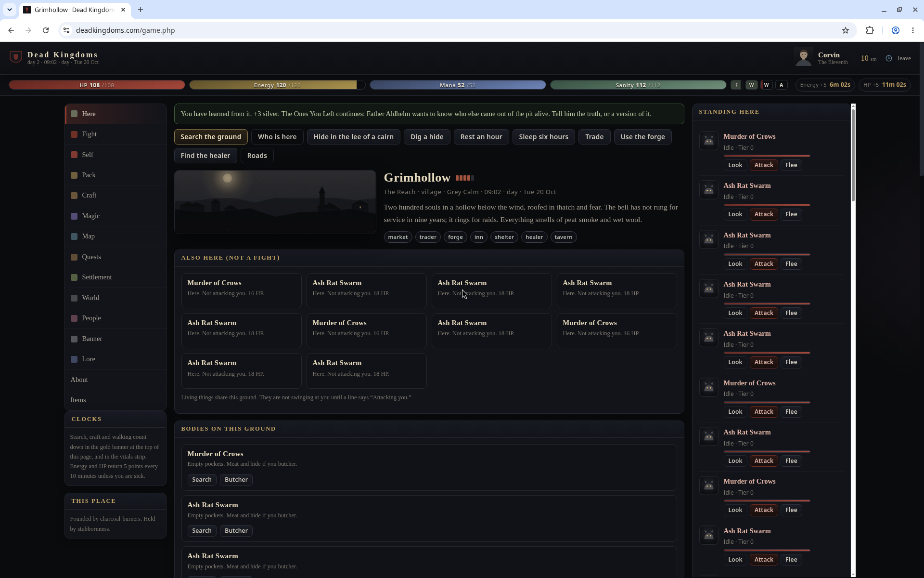Open Corvin's avatar portrait

(803, 57)
